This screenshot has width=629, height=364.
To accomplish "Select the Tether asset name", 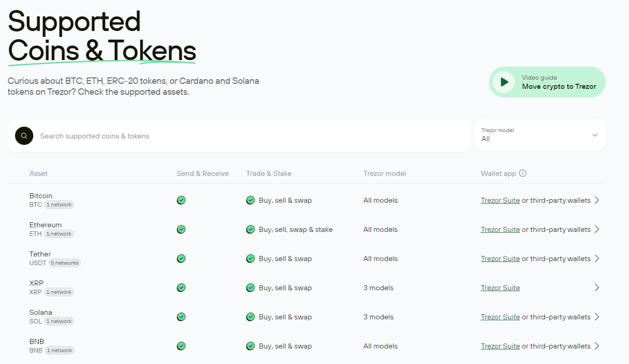I will click(x=40, y=254).
